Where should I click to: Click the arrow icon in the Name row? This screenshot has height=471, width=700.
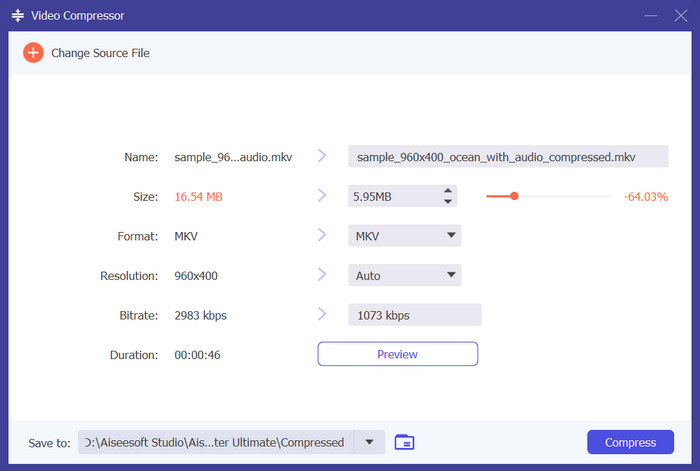322,156
